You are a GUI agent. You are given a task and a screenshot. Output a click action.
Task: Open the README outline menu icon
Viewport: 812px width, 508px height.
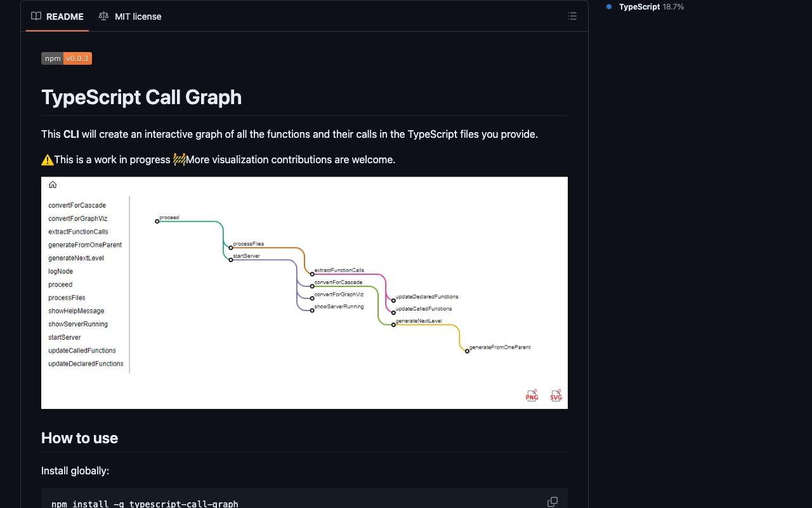(572, 17)
